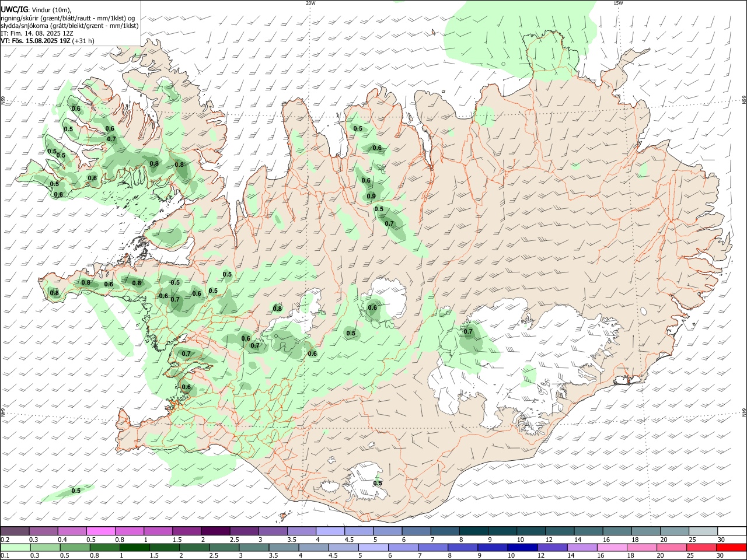Click the 'rigning/skúrir' legend description line
Image resolution: width=747 pixels, height=560 pixels.
point(68,17)
